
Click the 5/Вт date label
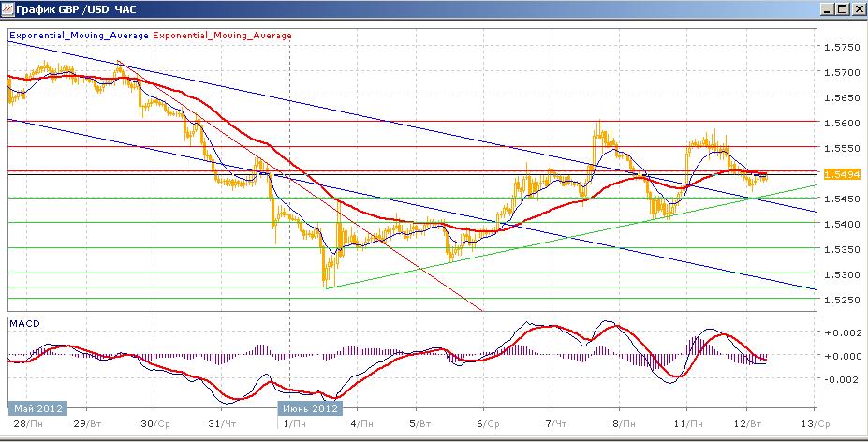pos(420,423)
